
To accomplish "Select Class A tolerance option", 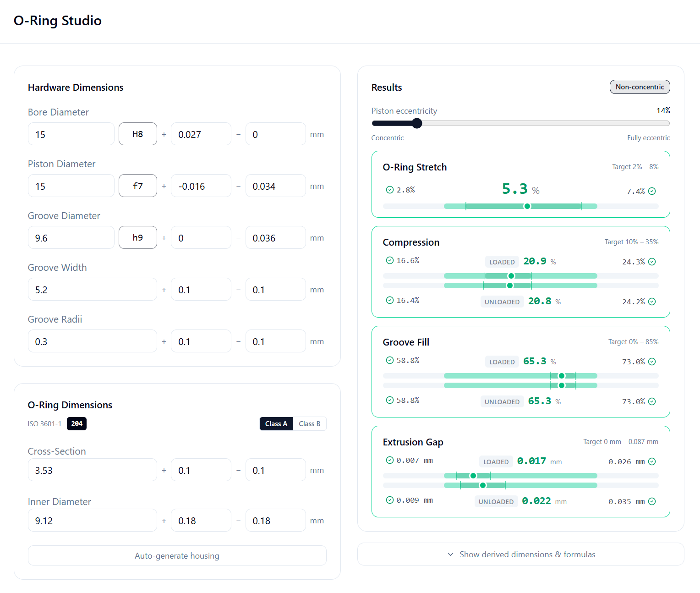I will (276, 424).
